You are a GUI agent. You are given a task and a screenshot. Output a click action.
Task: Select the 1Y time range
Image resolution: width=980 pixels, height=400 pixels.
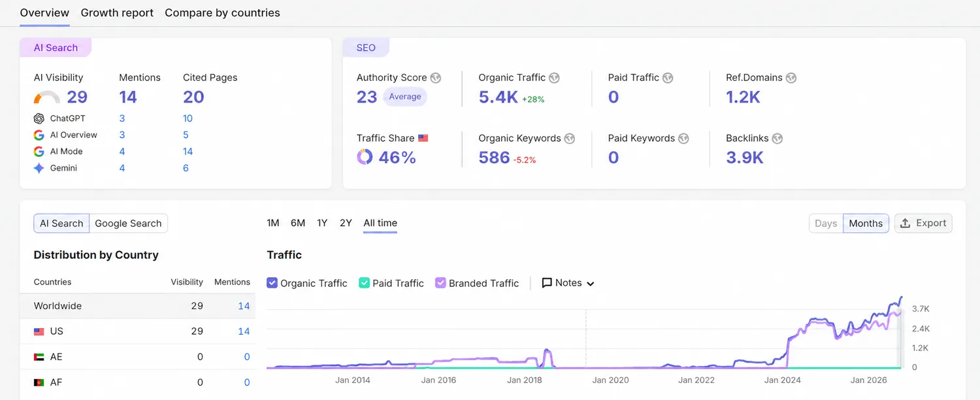coord(322,223)
